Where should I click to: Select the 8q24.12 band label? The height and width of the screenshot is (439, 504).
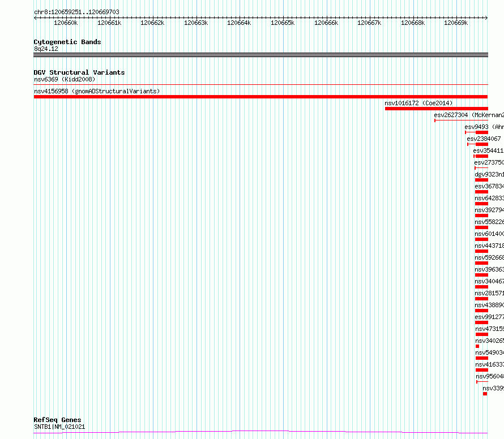pyautogui.click(x=46, y=49)
